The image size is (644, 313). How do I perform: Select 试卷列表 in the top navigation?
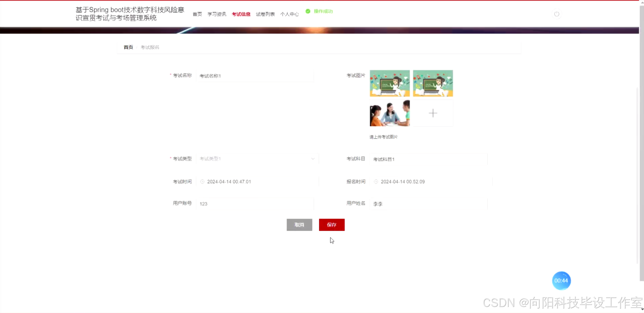[x=265, y=14]
